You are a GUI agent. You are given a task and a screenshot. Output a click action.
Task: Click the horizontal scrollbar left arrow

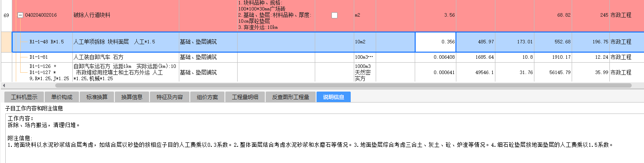pyautogui.click(x=4, y=85)
